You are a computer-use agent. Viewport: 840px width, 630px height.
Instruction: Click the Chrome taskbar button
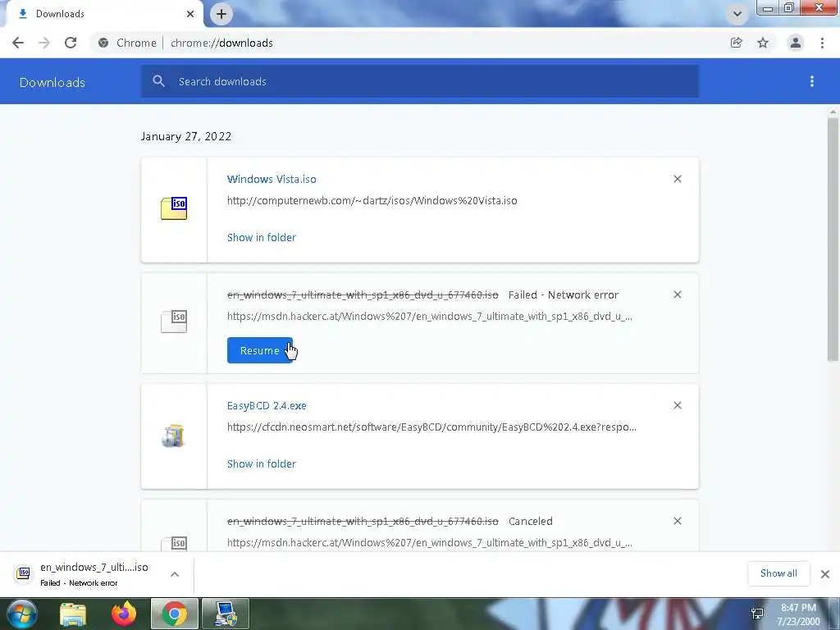tap(175, 614)
